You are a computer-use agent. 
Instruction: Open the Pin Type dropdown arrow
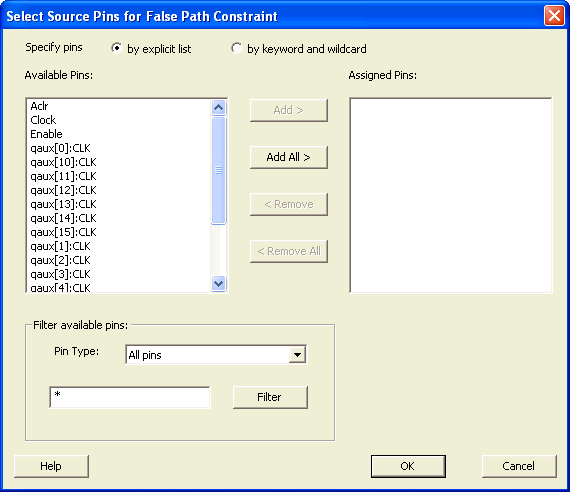pyautogui.click(x=297, y=355)
